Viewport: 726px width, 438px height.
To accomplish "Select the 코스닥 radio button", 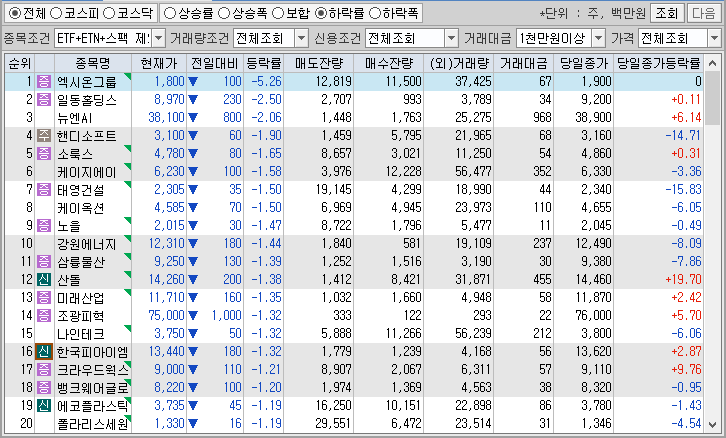I will [109, 13].
